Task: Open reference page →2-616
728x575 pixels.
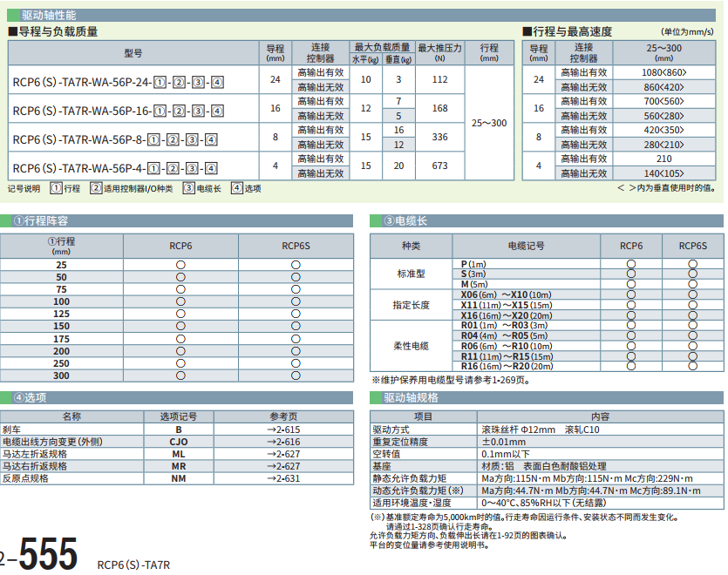Action: point(283,442)
